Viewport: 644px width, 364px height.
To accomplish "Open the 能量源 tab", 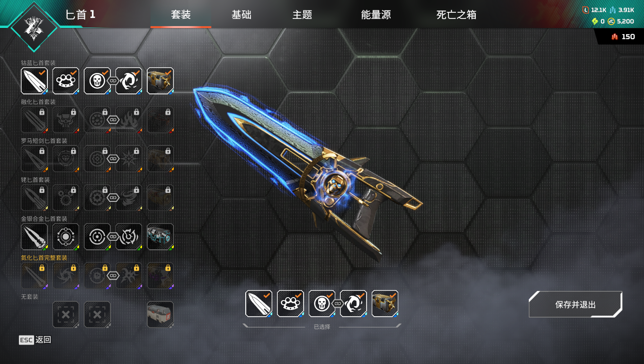I will [x=376, y=15].
